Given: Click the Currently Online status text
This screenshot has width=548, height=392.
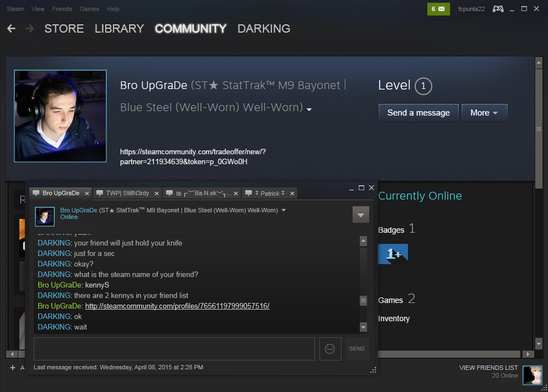Looking at the screenshot, I should pos(420,196).
